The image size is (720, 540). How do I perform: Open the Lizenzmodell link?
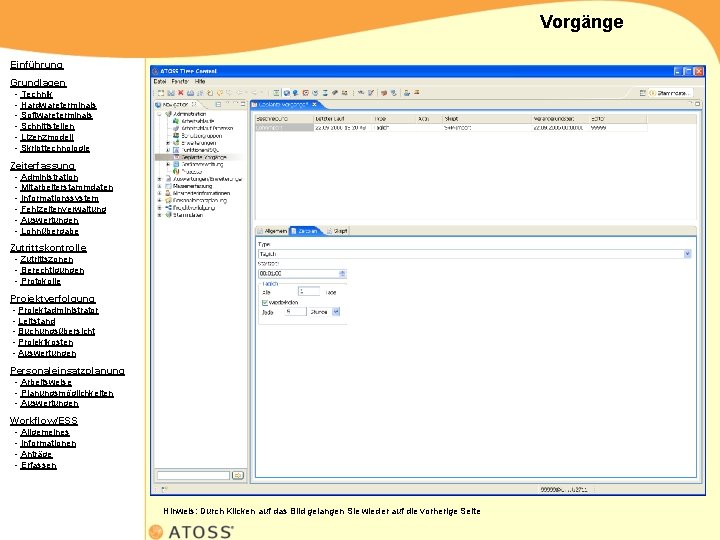47,137
